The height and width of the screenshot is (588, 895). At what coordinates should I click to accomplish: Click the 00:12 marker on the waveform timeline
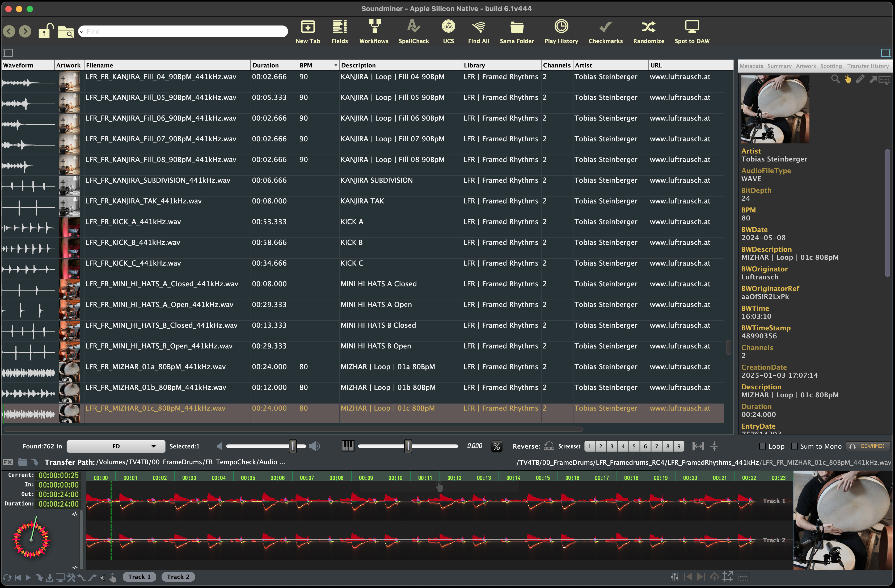click(x=454, y=478)
